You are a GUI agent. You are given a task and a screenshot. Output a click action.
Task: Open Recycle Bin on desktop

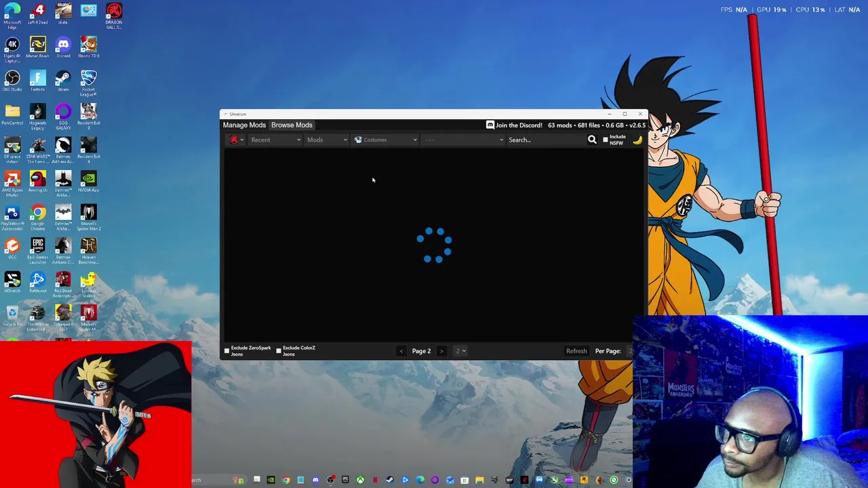pyautogui.click(x=12, y=316)
